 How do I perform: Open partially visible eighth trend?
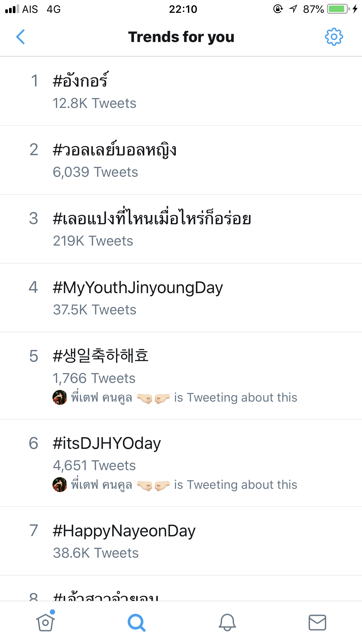[106, 596]
